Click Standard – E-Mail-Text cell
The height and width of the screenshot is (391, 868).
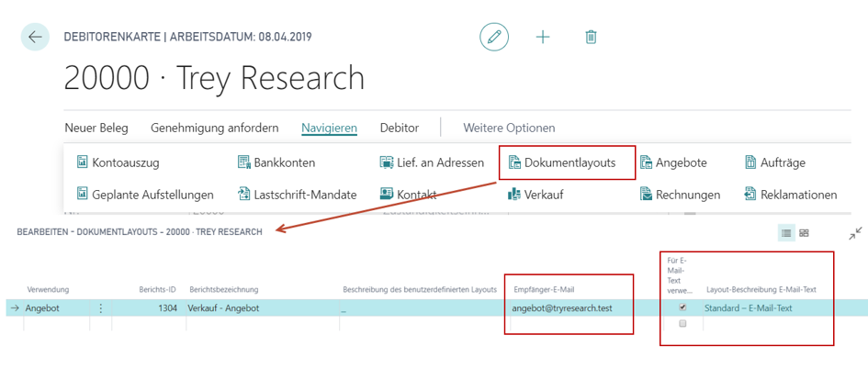coord(748,308)
